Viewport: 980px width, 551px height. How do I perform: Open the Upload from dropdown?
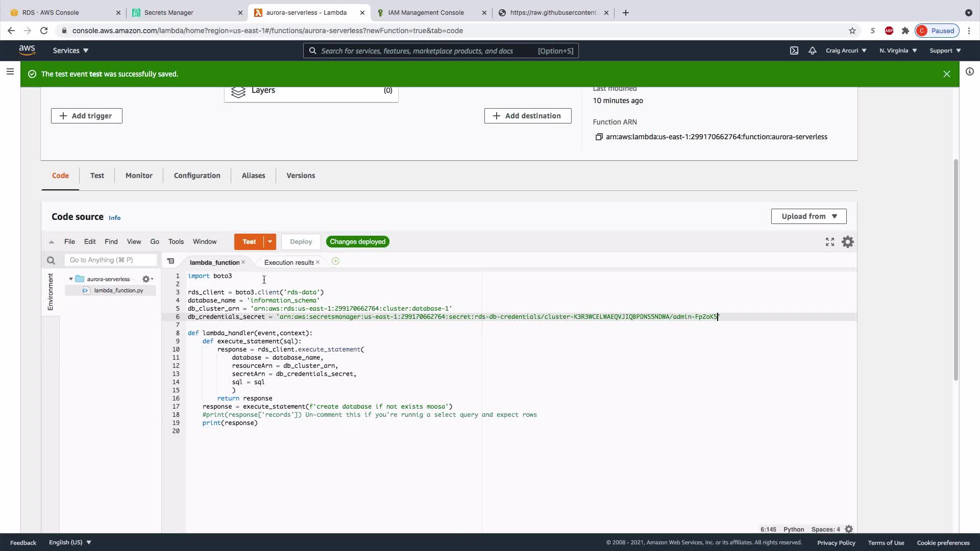[808, 216]
